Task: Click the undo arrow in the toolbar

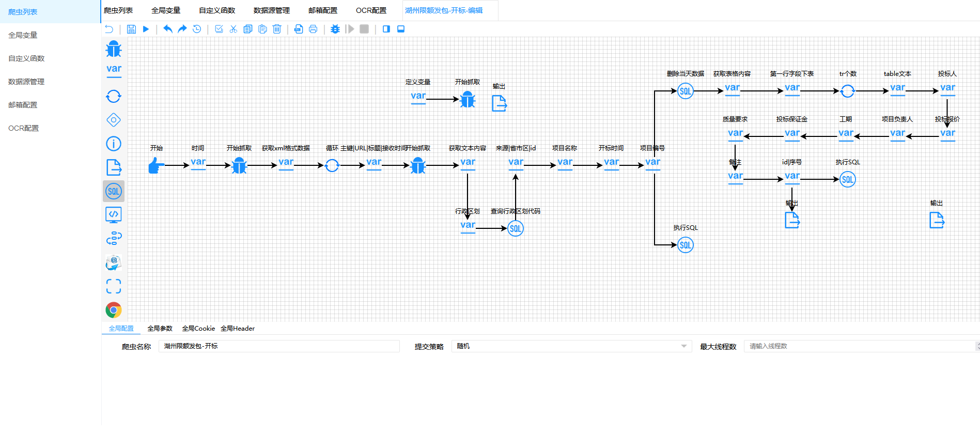Action: click(x=168, y=29)
